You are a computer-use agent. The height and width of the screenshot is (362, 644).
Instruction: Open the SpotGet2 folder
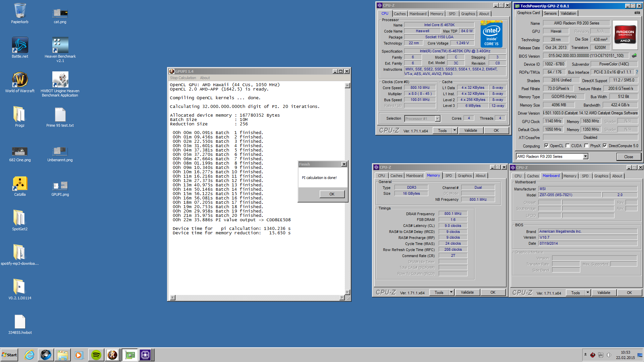tap(20, 221)
